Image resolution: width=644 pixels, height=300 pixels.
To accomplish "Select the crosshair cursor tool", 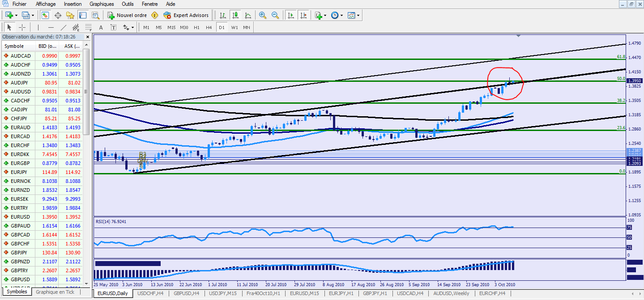I will coord(22,27).
